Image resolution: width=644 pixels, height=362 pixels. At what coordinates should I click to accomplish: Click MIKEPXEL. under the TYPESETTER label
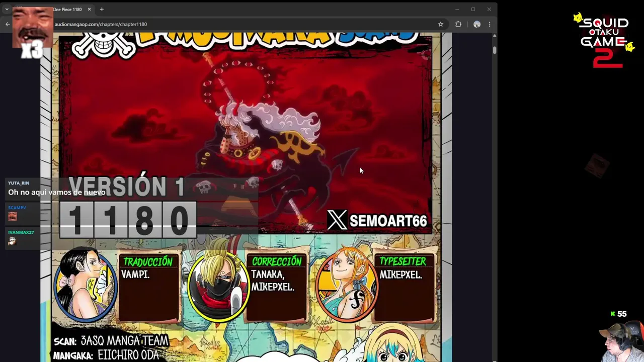coord(400,275)
